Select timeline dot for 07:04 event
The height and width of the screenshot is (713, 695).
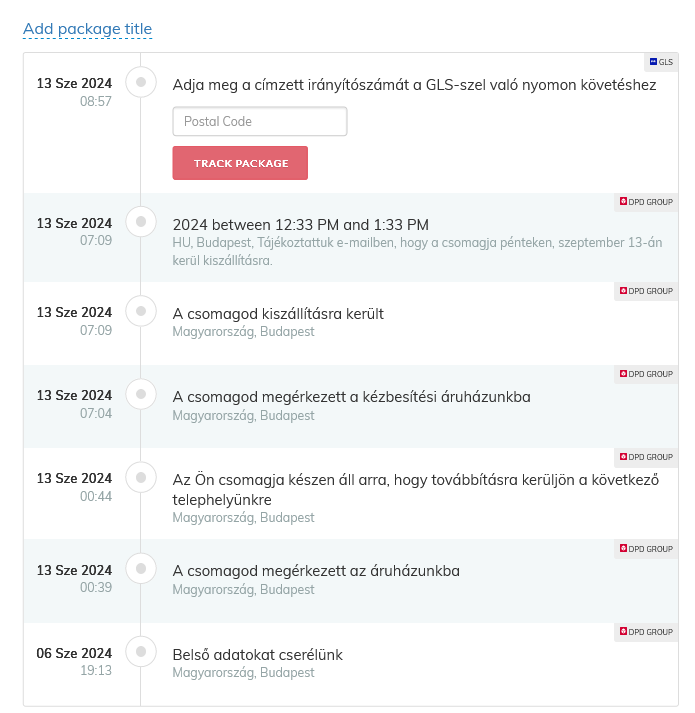(x=141, y=394)
